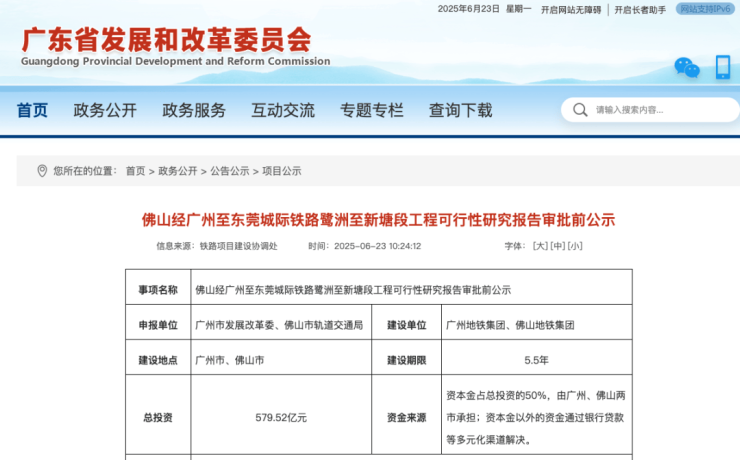Click the location pin breadcrumb icon
The width and height of the screenshot is (740, 460).
[42, 171]
